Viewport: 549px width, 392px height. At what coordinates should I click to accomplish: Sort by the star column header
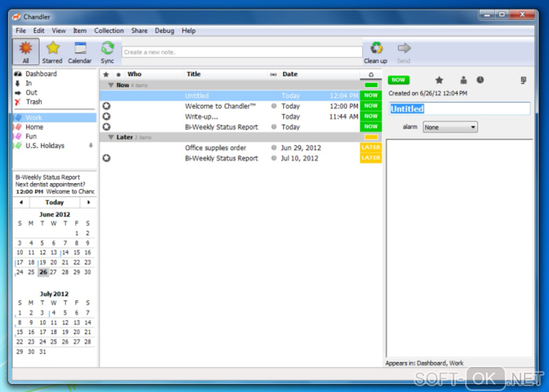pos(106,74)
